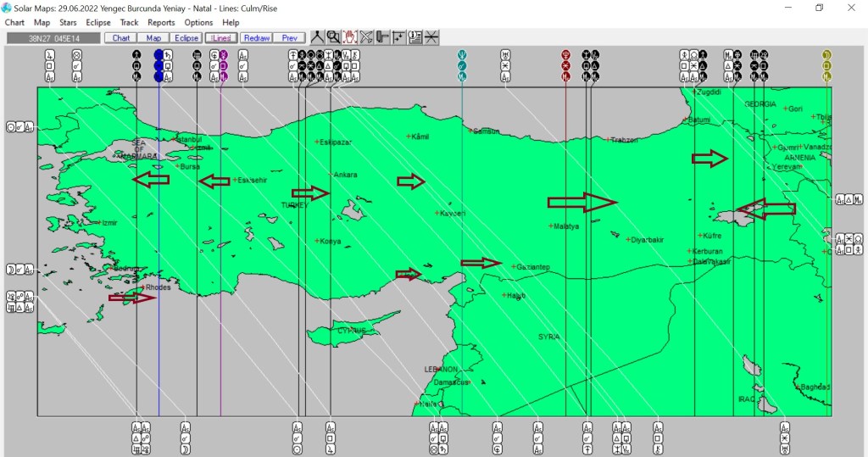The width and height of the screenshot is (868, 457).
Task: Click the Prev button
Action: [x=289, y=38]
